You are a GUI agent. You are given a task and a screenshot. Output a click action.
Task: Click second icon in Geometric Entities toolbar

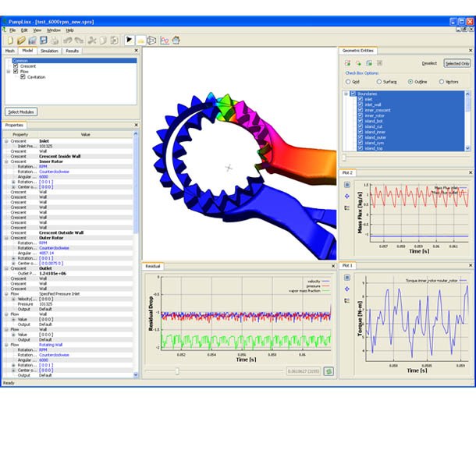[x=358, y=63]
